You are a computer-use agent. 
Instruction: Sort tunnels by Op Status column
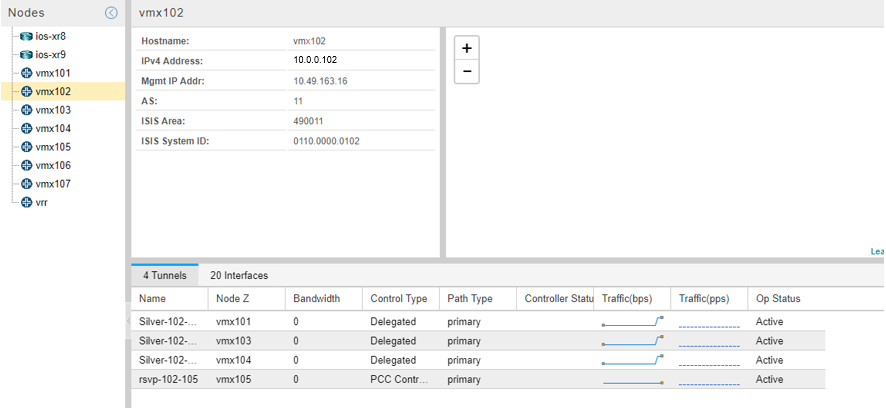coord(777,299)
